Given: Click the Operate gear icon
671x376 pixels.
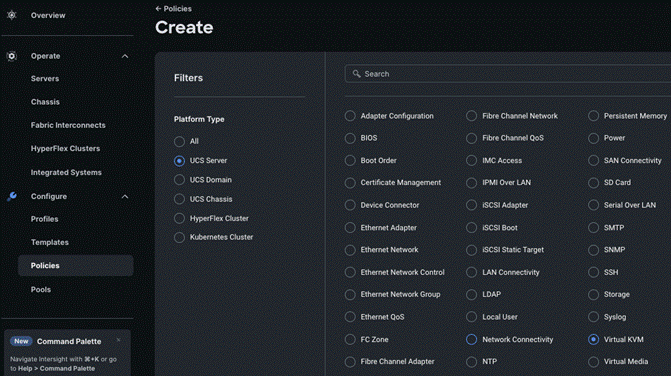Looking at the screenshot, I should 12,56.
